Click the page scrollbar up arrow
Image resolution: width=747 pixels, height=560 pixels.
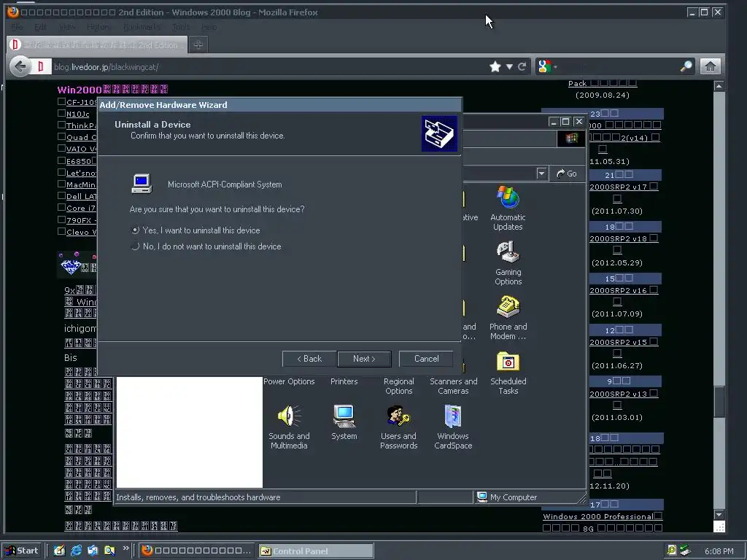[x=719, y=86]
